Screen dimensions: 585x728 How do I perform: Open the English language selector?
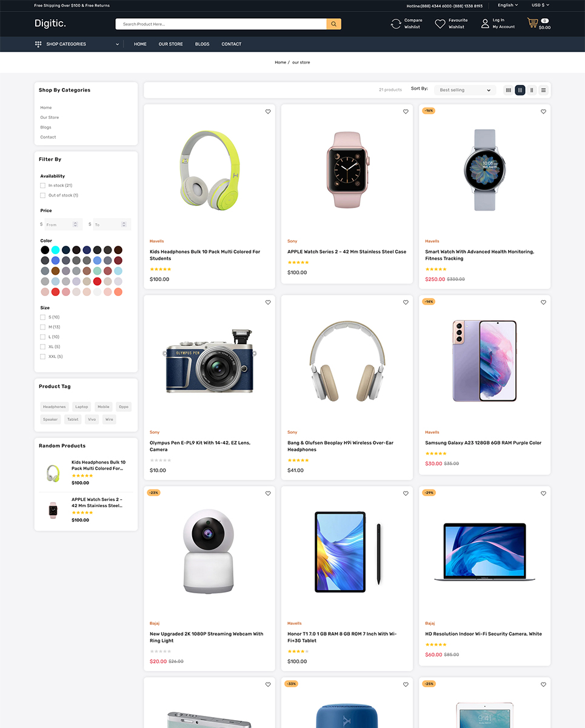(x=508, y=5)
